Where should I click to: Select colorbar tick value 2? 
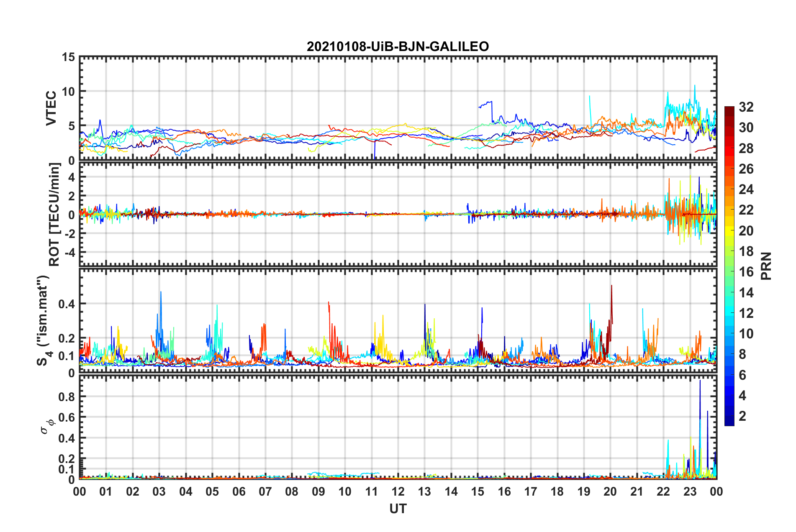coord(742,416)
